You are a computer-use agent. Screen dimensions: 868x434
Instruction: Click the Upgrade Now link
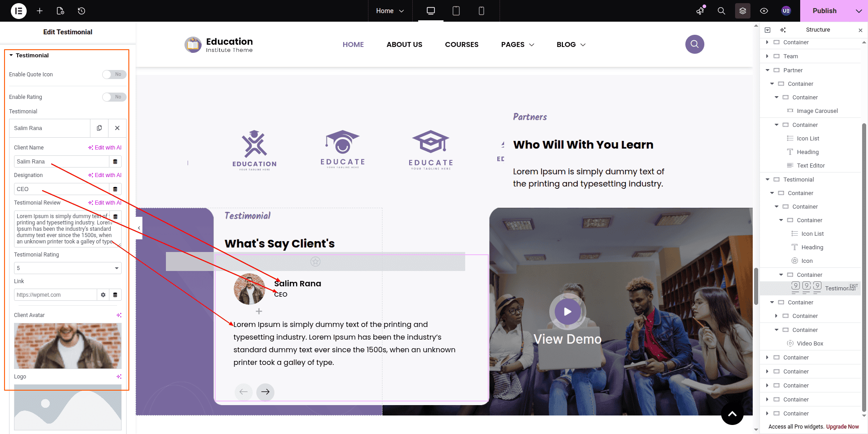tap(842, 427)
